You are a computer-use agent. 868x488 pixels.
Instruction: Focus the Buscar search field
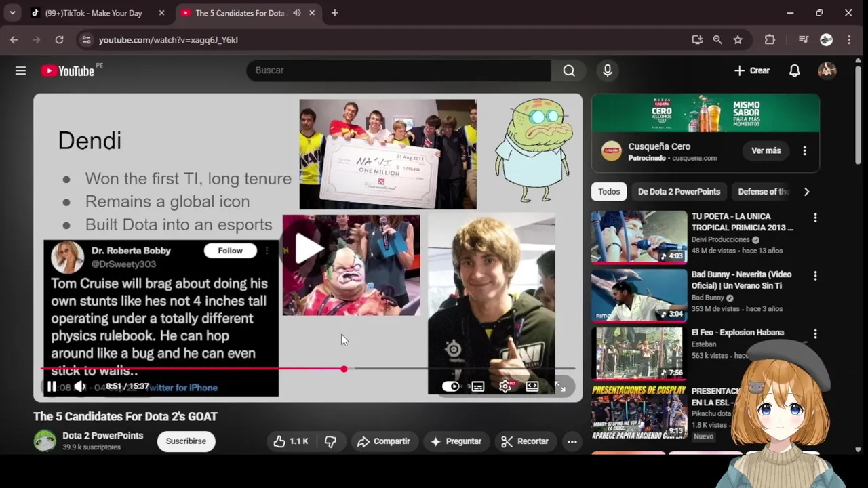(x=399, y=70)
